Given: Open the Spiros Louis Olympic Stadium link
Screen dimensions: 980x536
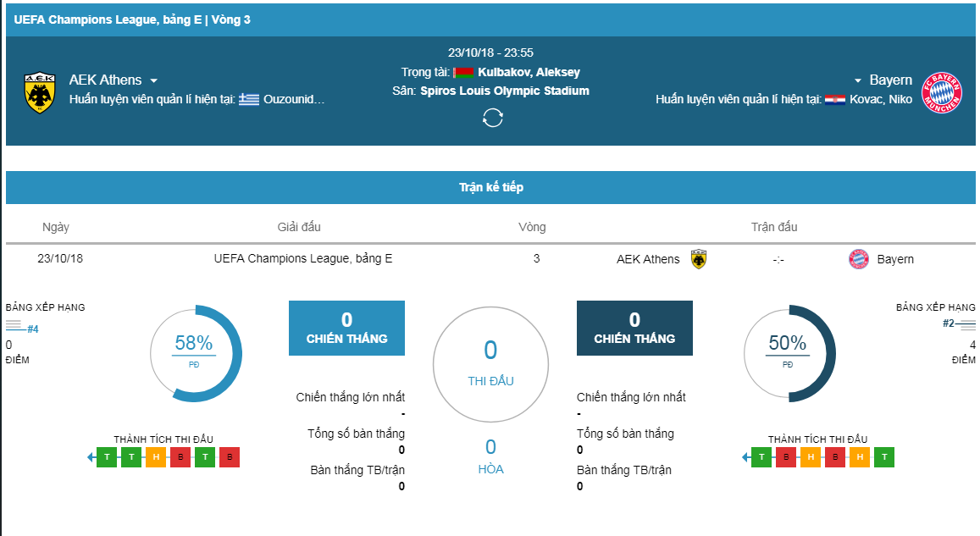Looking at the screenshot, I should click(x=504, y=91).
